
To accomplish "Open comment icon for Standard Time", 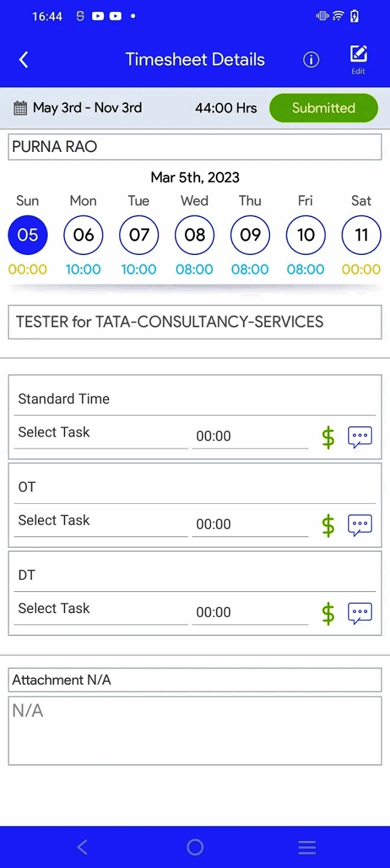I will pyautogui.click(x=360, y=438).
